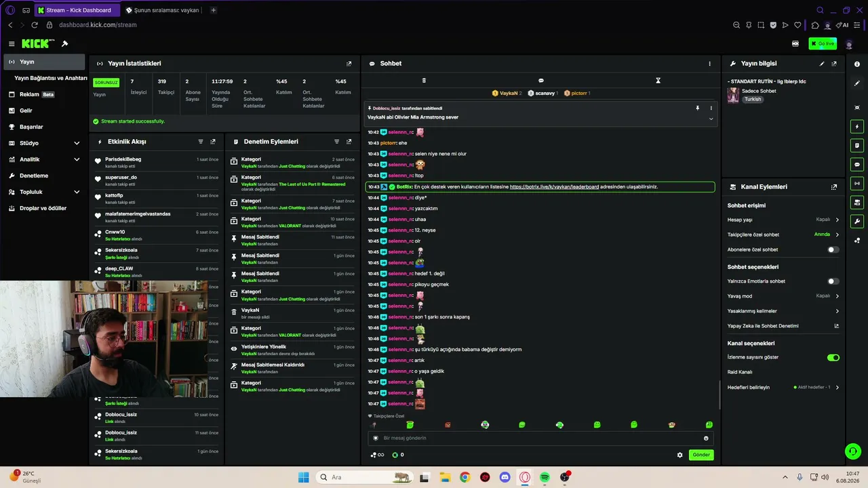This screenshot has height=488, width=868.
Task: Disable İzlenme sayısını göster switch
Action: (x=833, y=357)
